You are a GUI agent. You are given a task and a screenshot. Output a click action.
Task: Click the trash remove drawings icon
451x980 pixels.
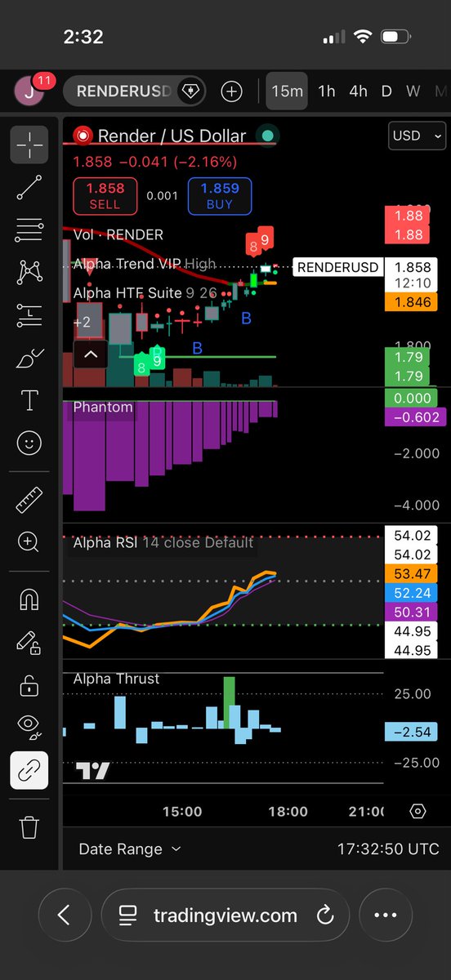(x=29, y=827)
